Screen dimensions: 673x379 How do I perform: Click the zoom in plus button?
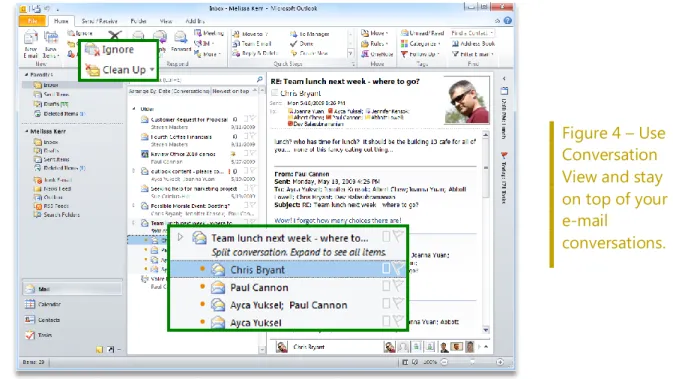click(x=500, y=362)
